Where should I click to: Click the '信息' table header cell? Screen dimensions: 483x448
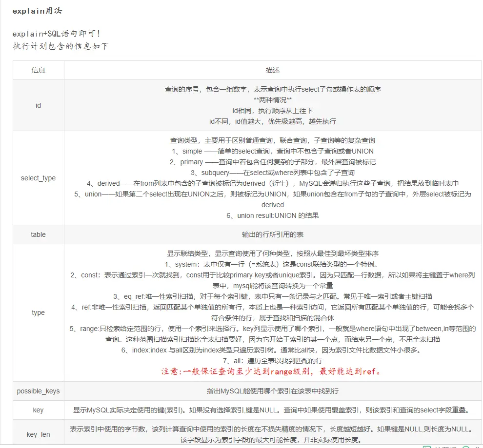click(x=38, y=70)
